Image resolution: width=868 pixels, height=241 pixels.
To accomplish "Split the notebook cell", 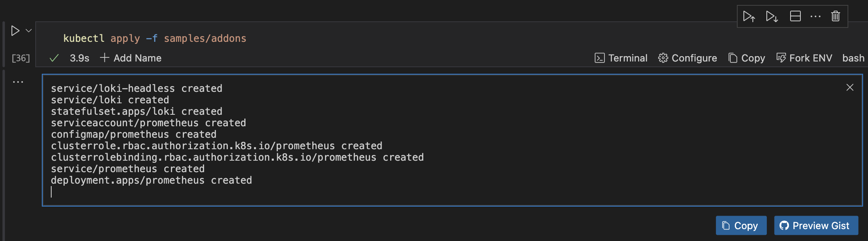I will [x=794, y=16].
